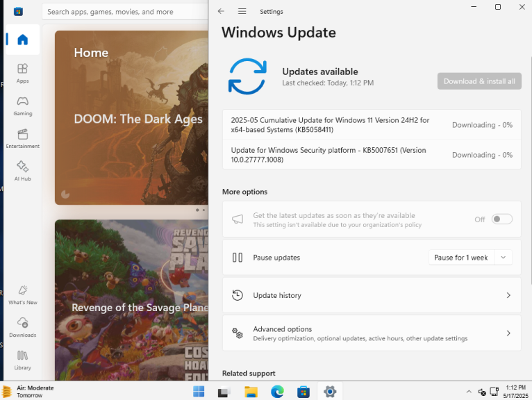Open Pause for 1 week dropdown arrow

point(503,258)
